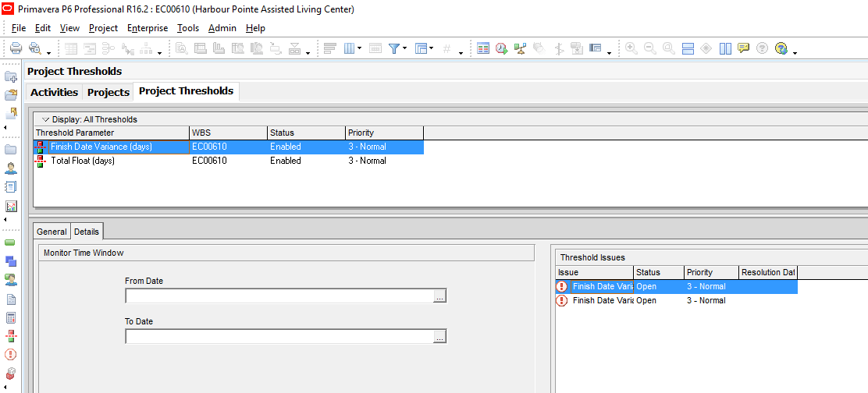This screenshot has width=868, height=393.
Task: Open Print Preview from the toolbar
Action: [35, 48]
